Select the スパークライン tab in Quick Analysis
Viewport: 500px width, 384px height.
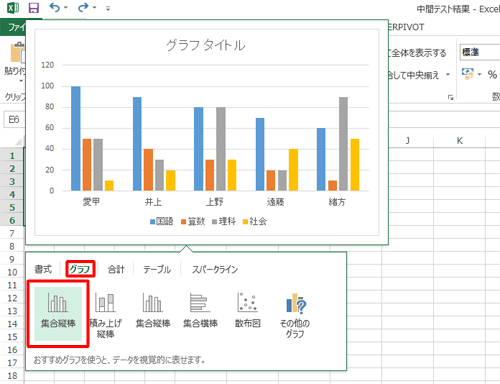(x=215, y=269)
